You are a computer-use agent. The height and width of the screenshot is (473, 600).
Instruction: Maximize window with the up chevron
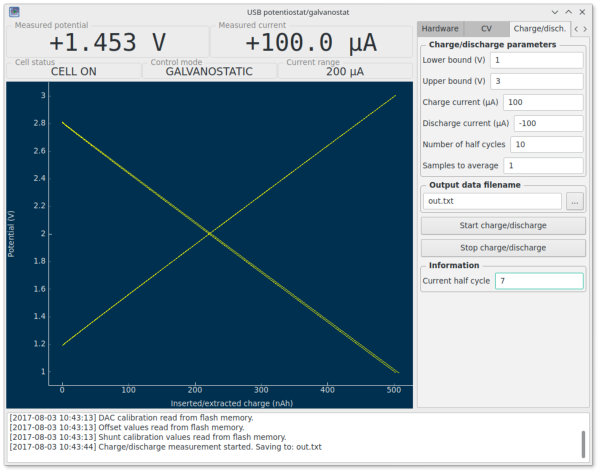569,12
